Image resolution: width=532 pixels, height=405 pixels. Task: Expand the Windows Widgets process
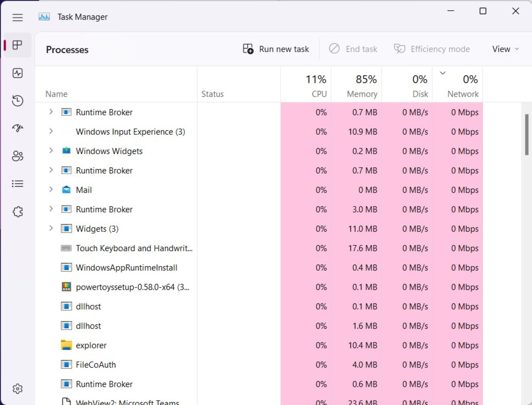(51, 150)
